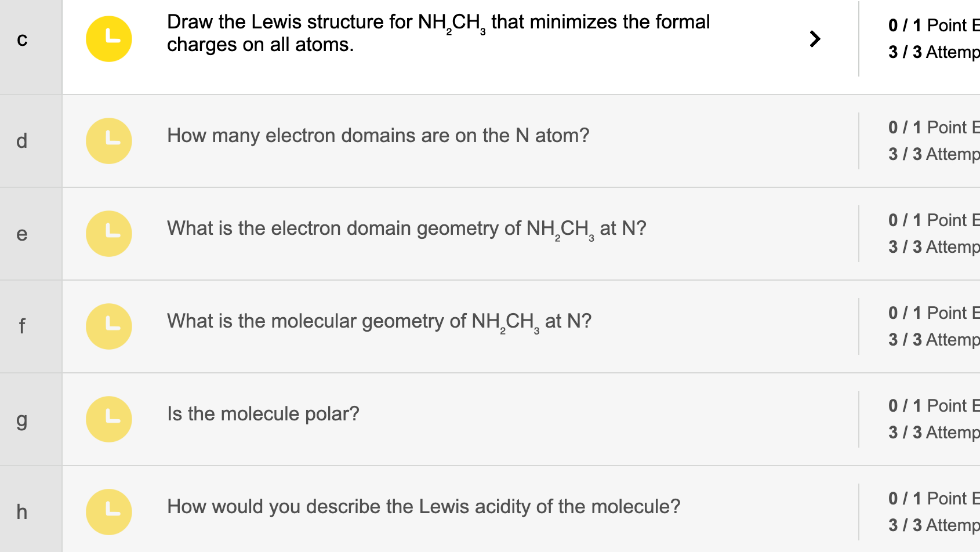Expand question c using the right chevron arrow
The height and width of the screenshot is (552, 980).
pos(815,39)
